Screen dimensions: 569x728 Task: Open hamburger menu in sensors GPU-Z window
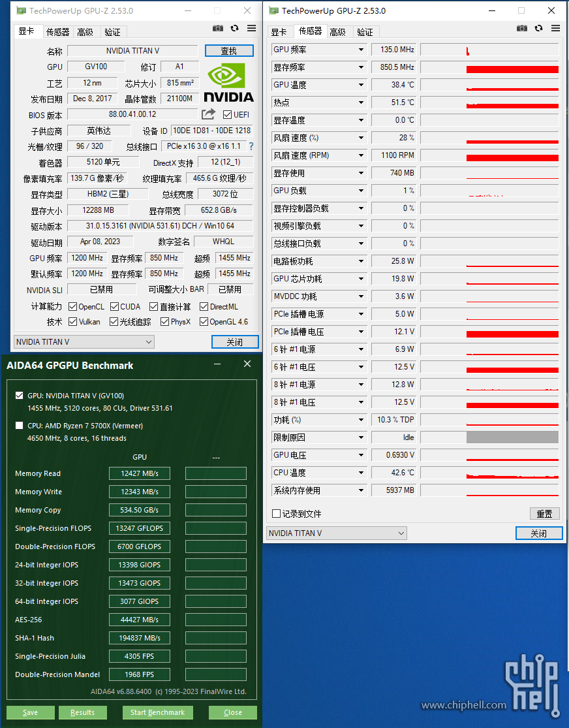pyautogui.click(x=555, y=28)
